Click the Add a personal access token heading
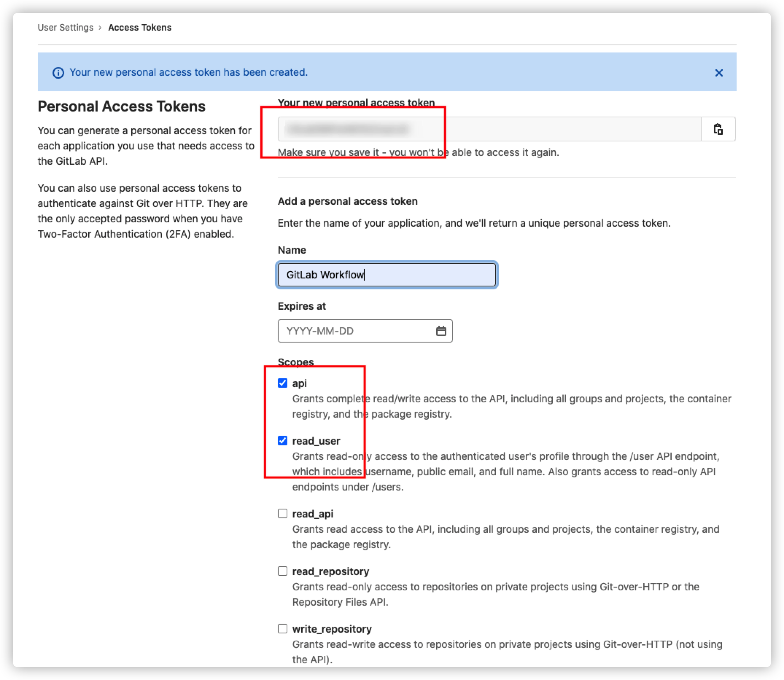 coord(348,201)
